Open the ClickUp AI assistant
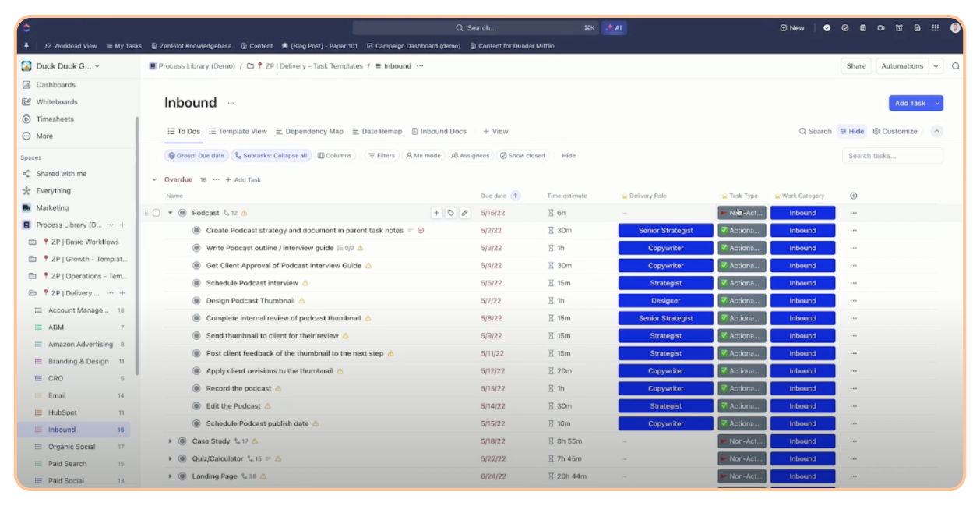The height and width of the screenshot is (506, 980). pyautogui.click(x=615, y=27)
